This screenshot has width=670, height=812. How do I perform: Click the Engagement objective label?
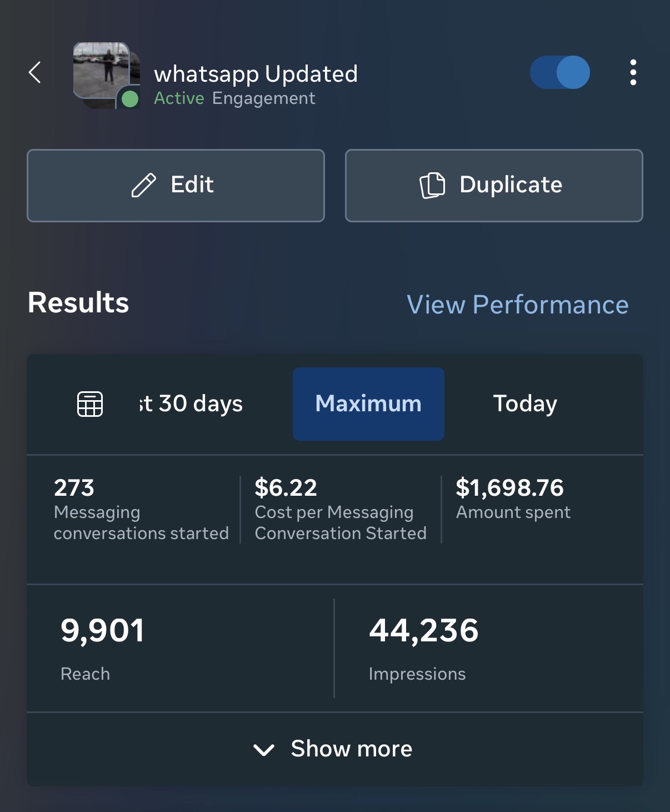click(x=264, y=99)
